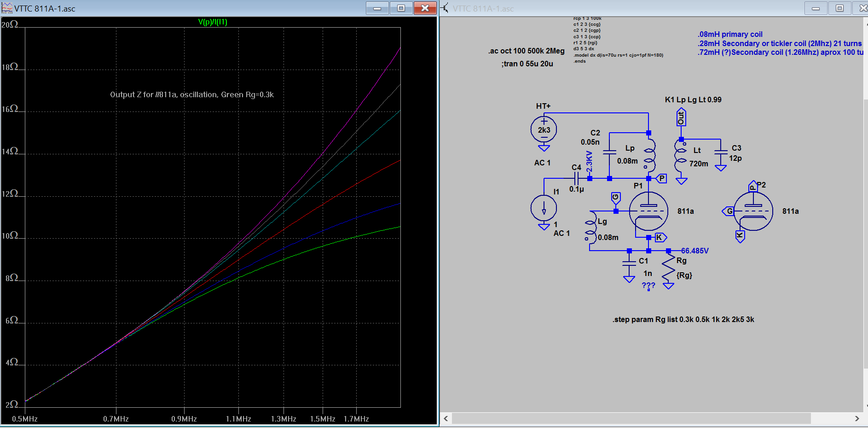Click the schematic window transistor title icon
This screenshot has width=868, height=428.
445,8
